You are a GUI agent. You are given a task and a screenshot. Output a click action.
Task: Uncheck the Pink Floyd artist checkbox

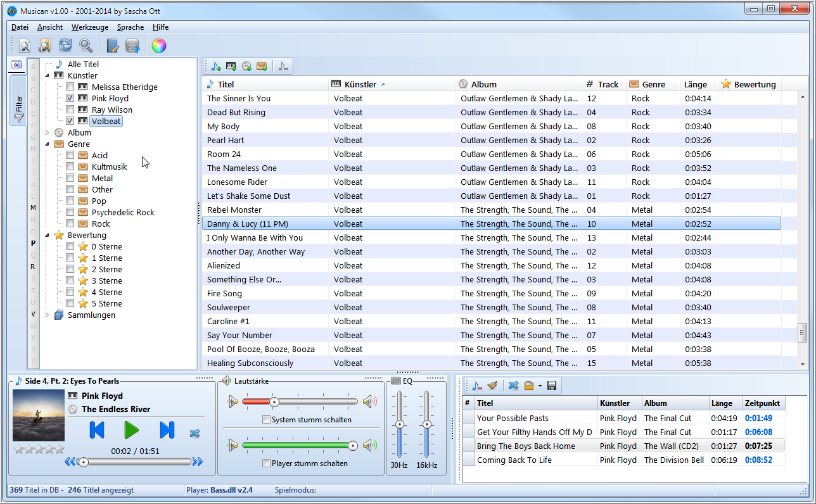(70, 98)
